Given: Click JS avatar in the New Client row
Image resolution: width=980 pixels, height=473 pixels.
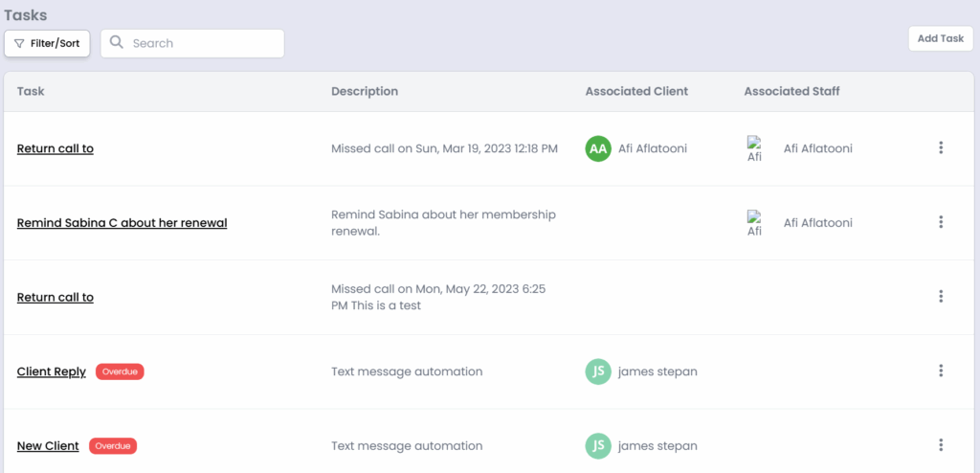Looking at the screenshot, I should 598,445.
